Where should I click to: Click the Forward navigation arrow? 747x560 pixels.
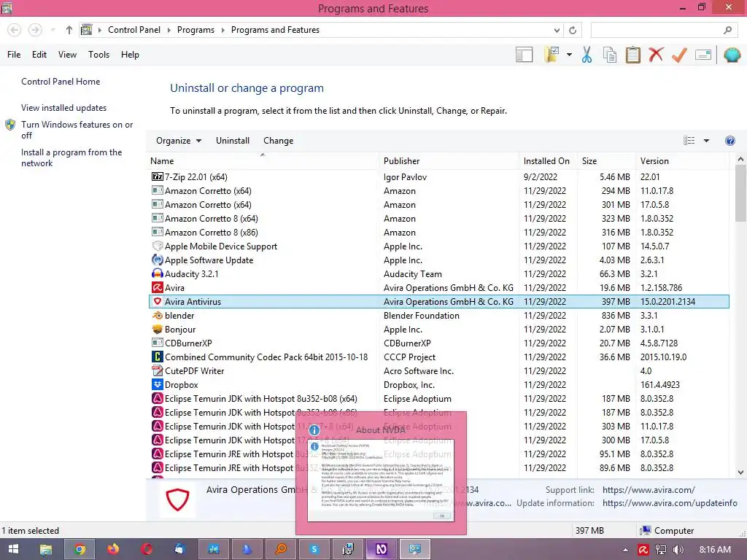(35, 30)
